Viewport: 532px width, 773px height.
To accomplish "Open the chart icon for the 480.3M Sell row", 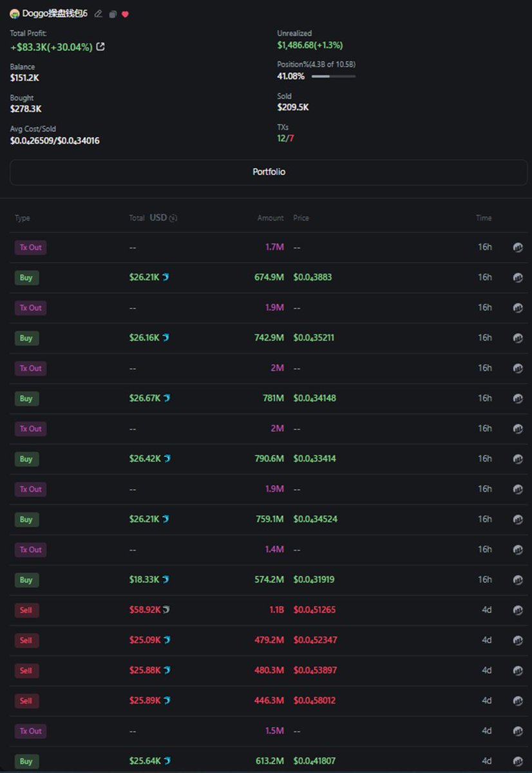I will (x=518, y=671).
